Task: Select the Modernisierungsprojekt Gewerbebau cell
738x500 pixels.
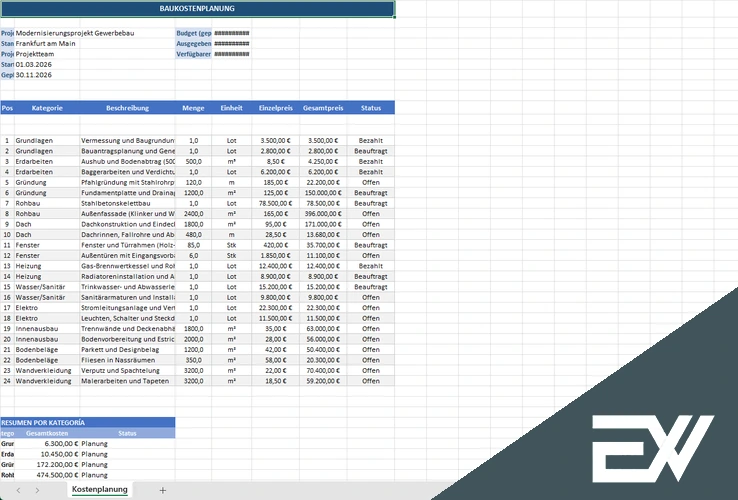Action: [x=75, y=33]
